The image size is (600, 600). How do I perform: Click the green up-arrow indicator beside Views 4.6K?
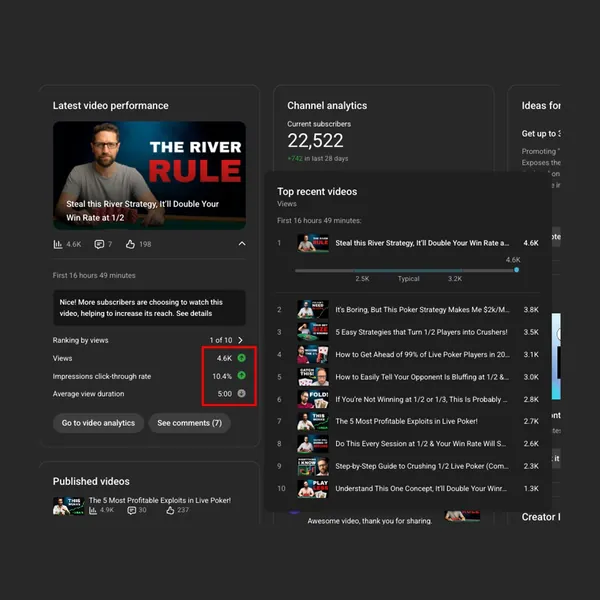click(x=241, y=358)
